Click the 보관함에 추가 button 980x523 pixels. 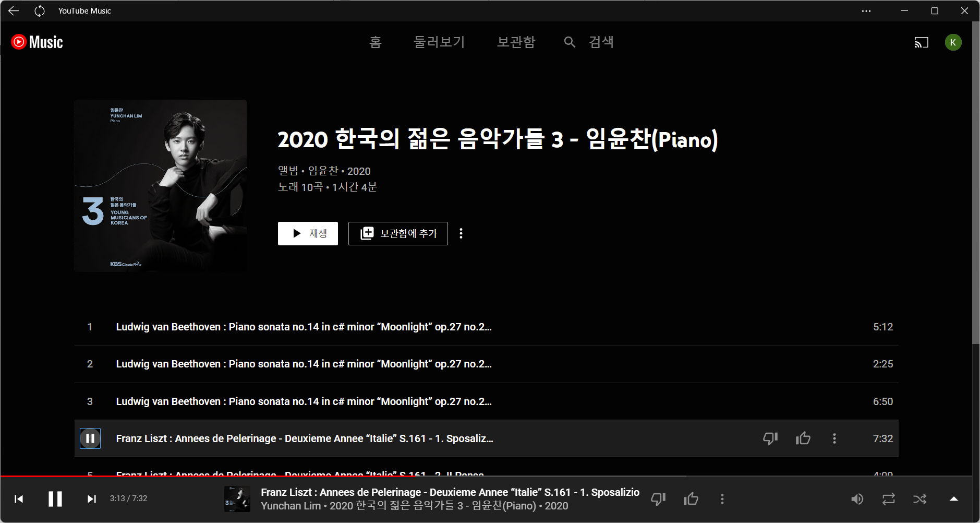(x=398, y=233)
